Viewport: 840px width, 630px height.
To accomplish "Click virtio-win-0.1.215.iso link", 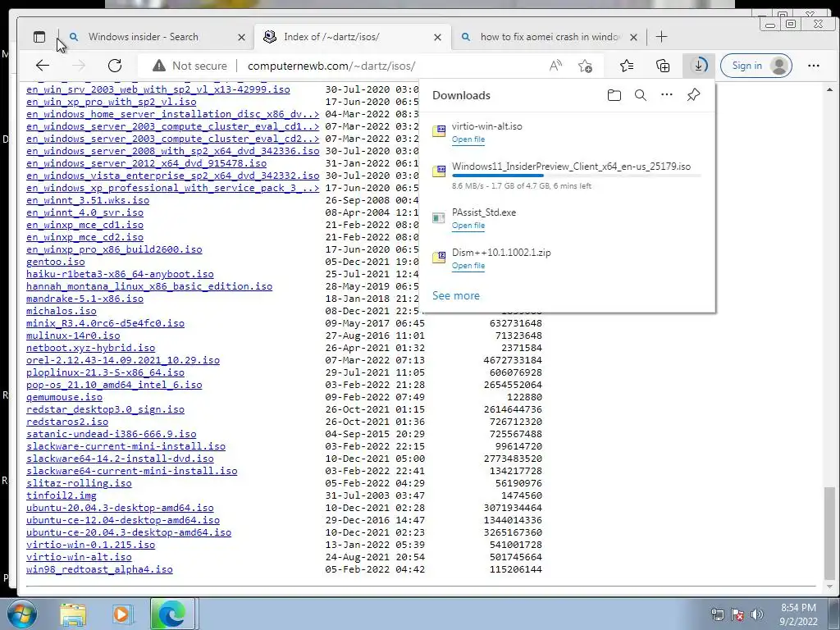I will 90,545.
